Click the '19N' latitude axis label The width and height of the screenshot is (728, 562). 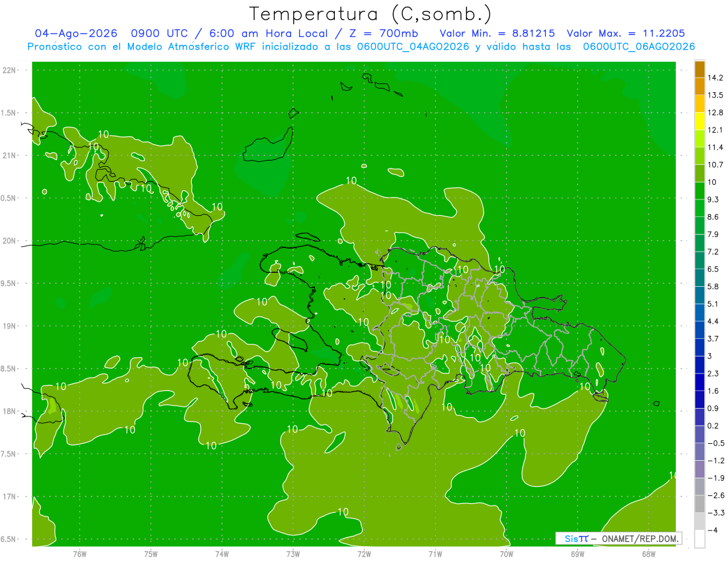[10, 326]
